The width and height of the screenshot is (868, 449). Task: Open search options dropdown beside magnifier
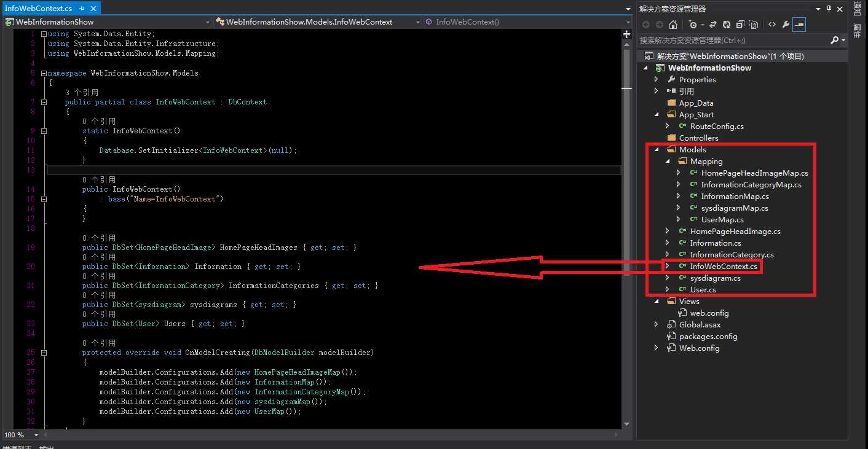[843, 41]
